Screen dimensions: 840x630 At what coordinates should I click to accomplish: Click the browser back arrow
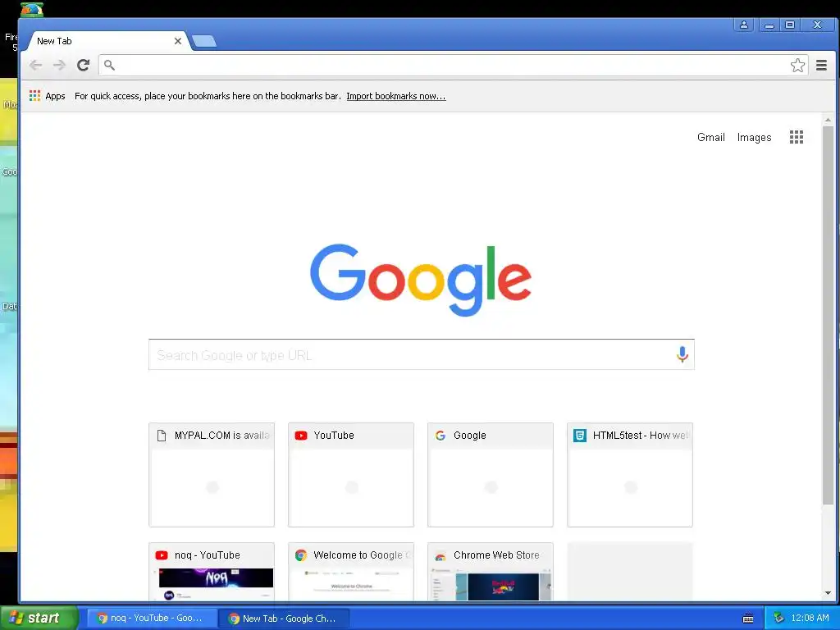tap(36, 66)
